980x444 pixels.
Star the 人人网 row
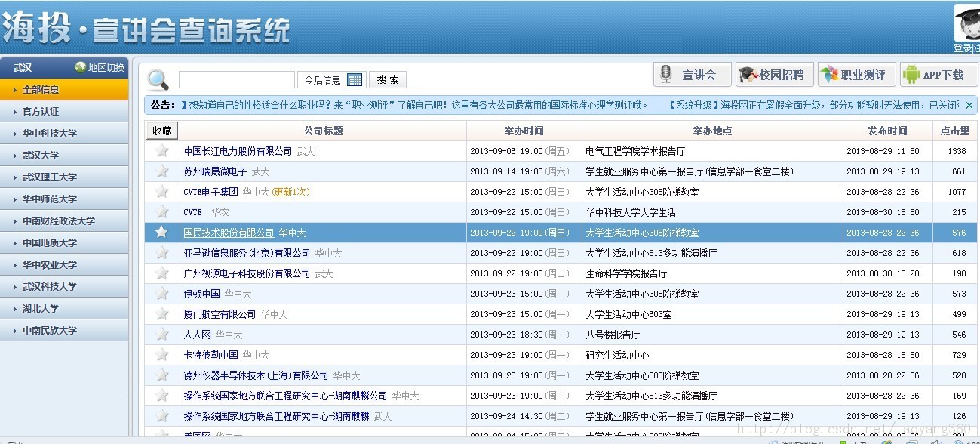click(x=161, y=334)
